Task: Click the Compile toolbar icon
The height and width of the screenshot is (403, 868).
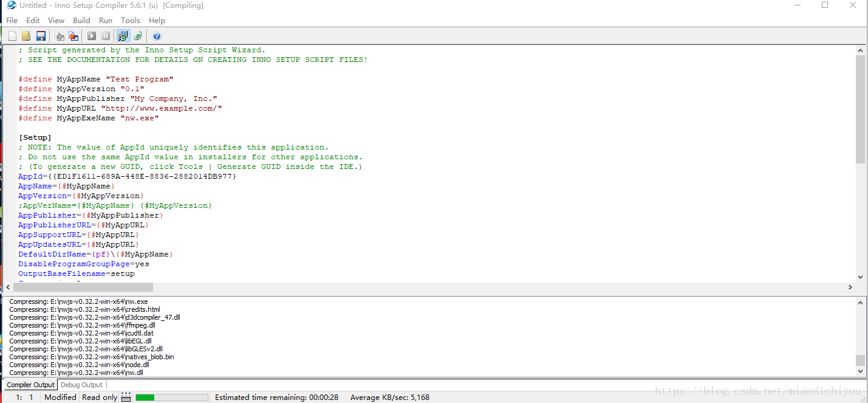Action: pos(60,36)
